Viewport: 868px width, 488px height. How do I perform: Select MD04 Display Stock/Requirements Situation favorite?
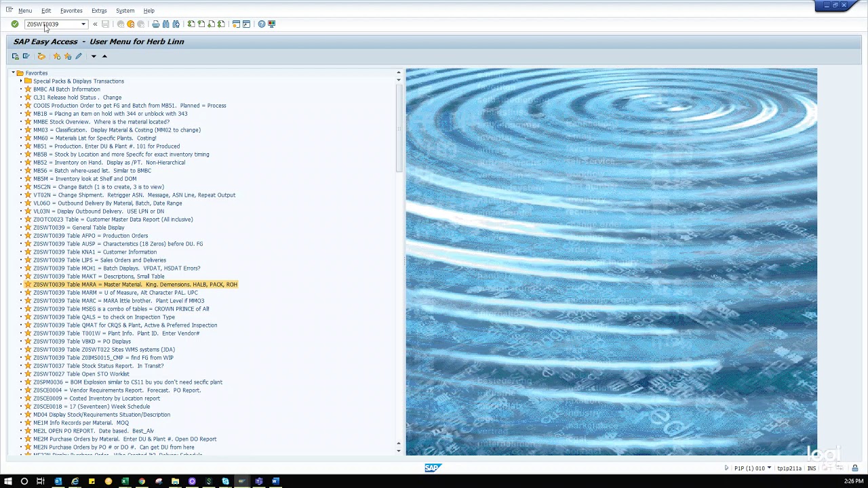[x=102, y=415]
